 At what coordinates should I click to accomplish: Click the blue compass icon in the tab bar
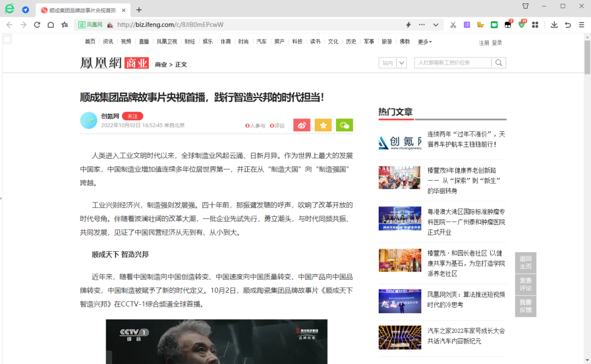[x=25, y=10]
